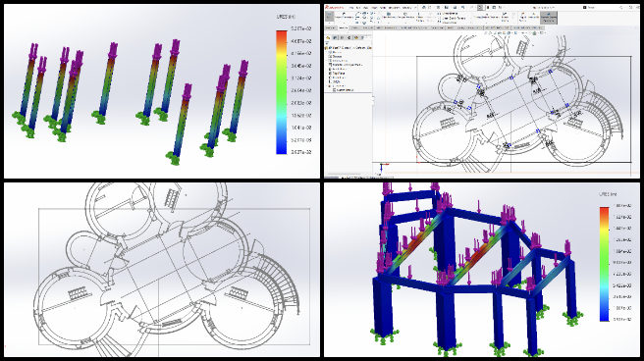Open the DisplayManager panel tab

tap(356, 37)
